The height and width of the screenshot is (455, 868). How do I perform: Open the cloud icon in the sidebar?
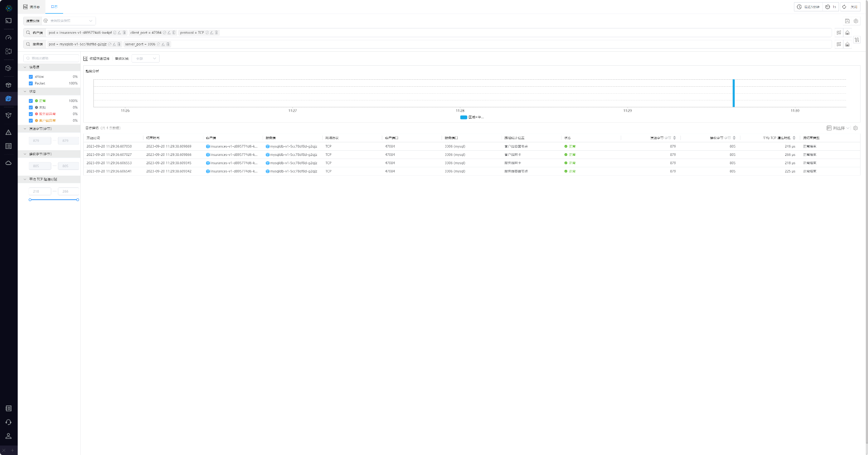click(x=8, y=163)
